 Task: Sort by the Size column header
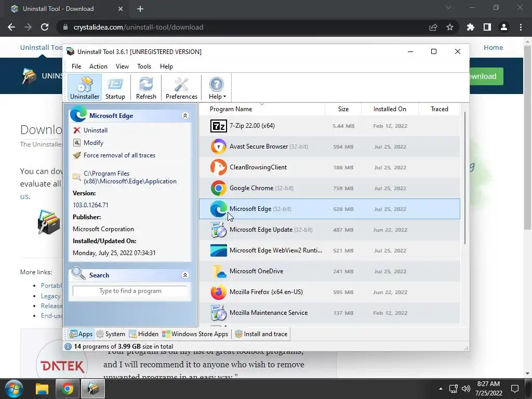(343, 109)
